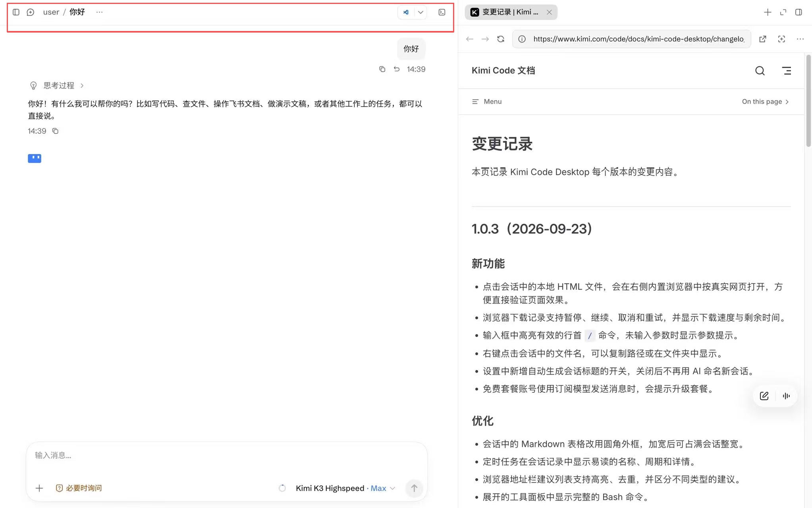Image resolution: width=812 pixels, height=508 pixels.
Task: Open the docs Menu
Action: (487, 102)
